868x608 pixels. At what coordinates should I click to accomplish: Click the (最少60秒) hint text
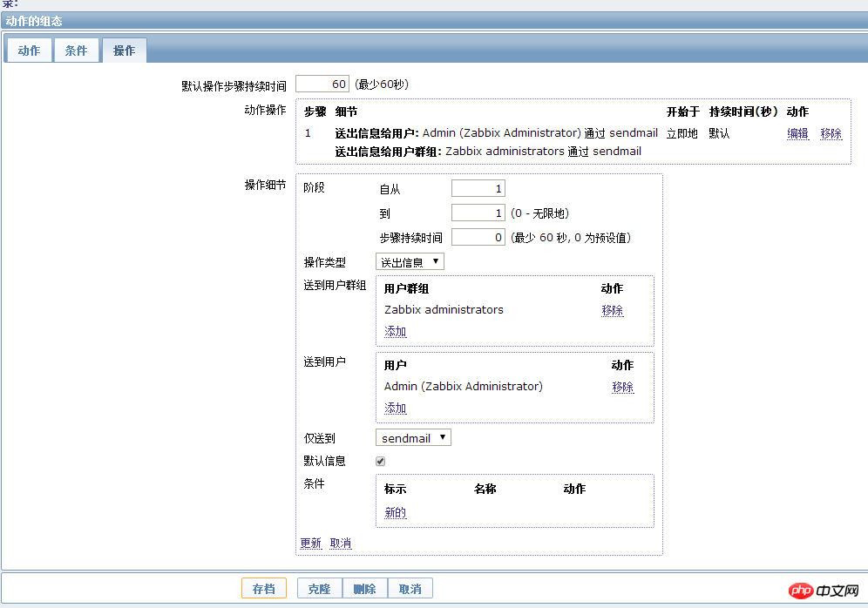pos(382,84)
